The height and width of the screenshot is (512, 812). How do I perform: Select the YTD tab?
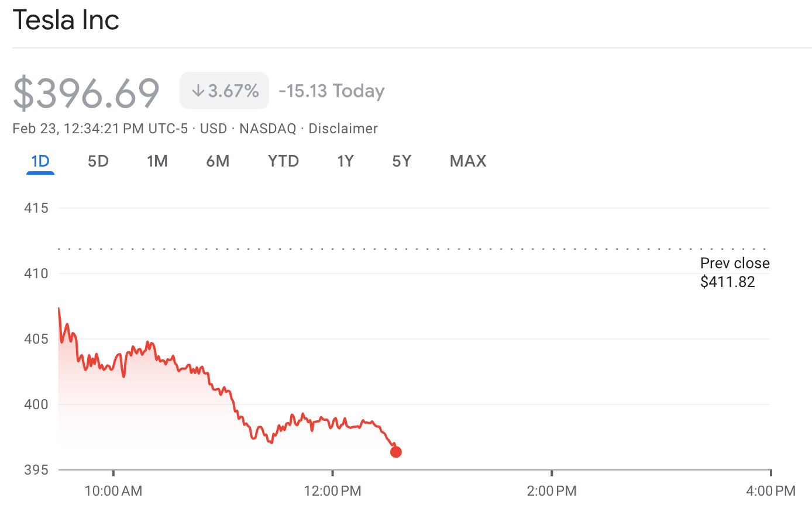[x=283, y=161]
